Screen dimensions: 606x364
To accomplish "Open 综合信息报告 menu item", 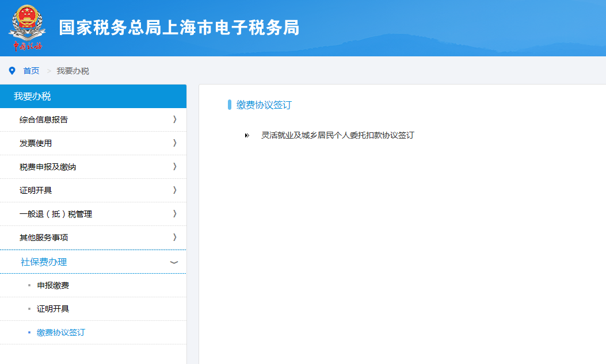I will click(x=44, y=120).
